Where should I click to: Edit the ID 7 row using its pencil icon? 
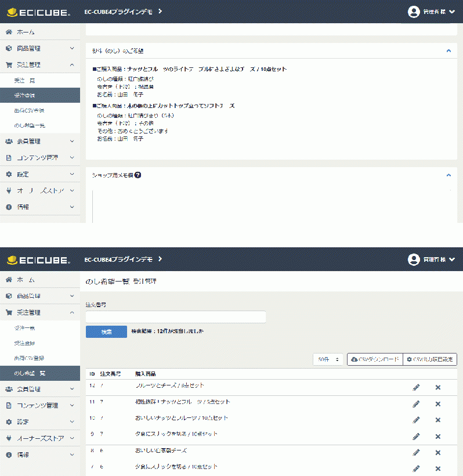(x=416, y=468)
